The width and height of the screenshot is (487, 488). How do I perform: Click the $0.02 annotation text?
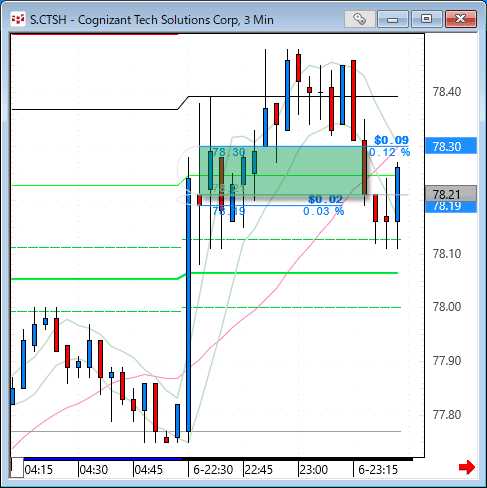coord(325,199)
